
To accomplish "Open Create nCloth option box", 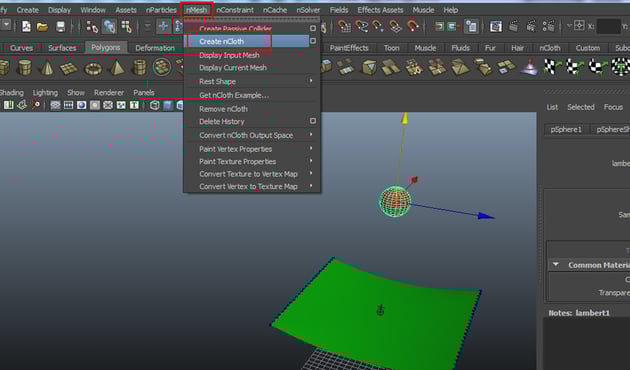I will tap(313, 41).
